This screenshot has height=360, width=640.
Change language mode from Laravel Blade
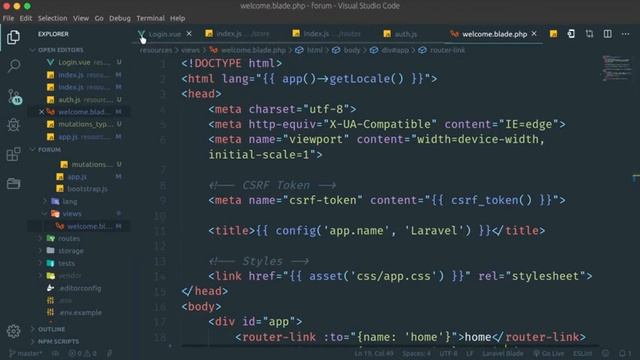coord(502,353)
